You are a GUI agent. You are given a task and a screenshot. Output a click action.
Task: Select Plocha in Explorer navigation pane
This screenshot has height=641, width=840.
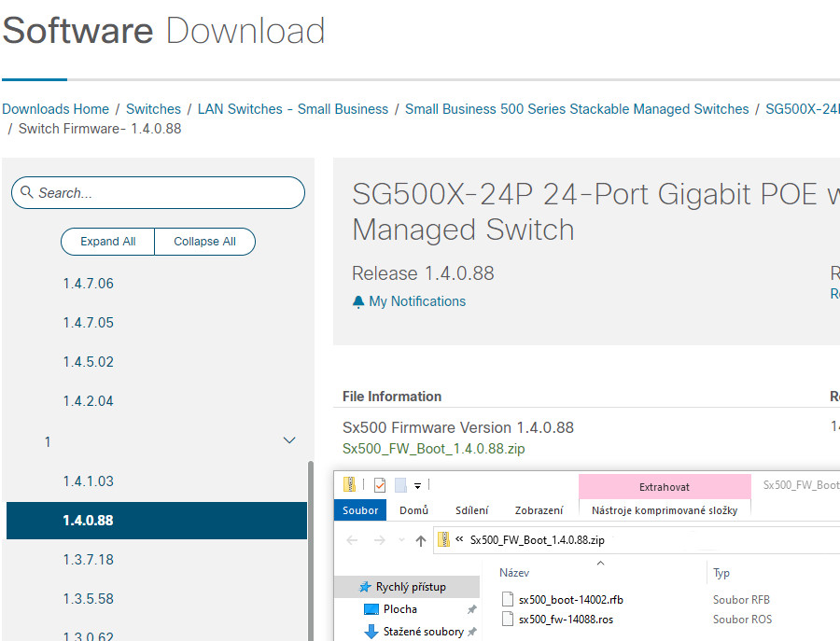[400, 609]
